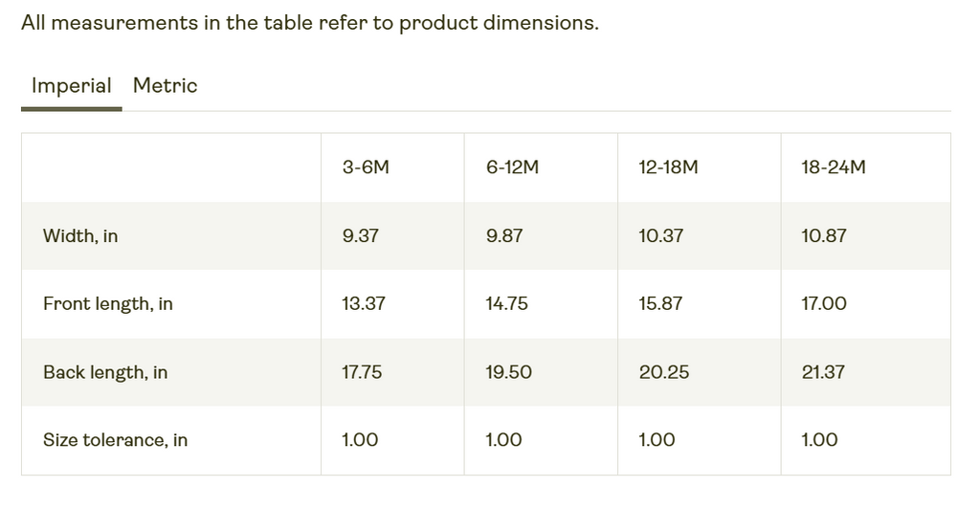Click the 10.37 width cell

coord(660,236)
